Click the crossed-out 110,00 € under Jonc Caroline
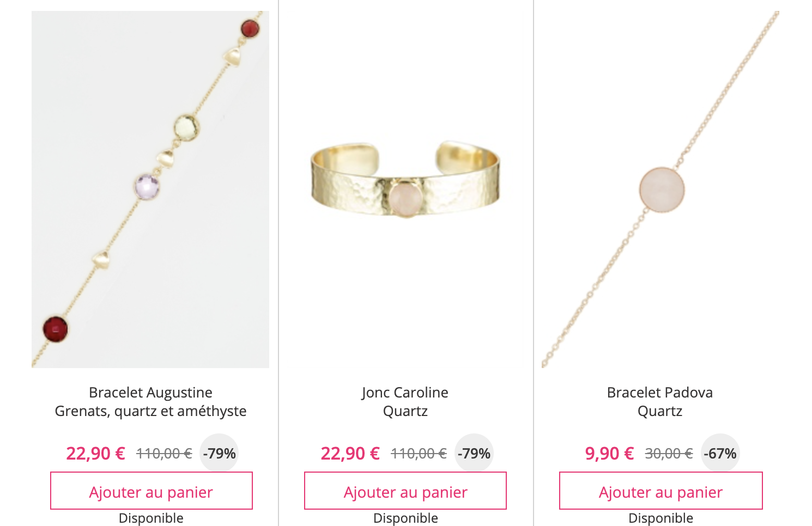The height and width of the screenshot is (526, 812). pyautogui.click(x=419, y=453)
